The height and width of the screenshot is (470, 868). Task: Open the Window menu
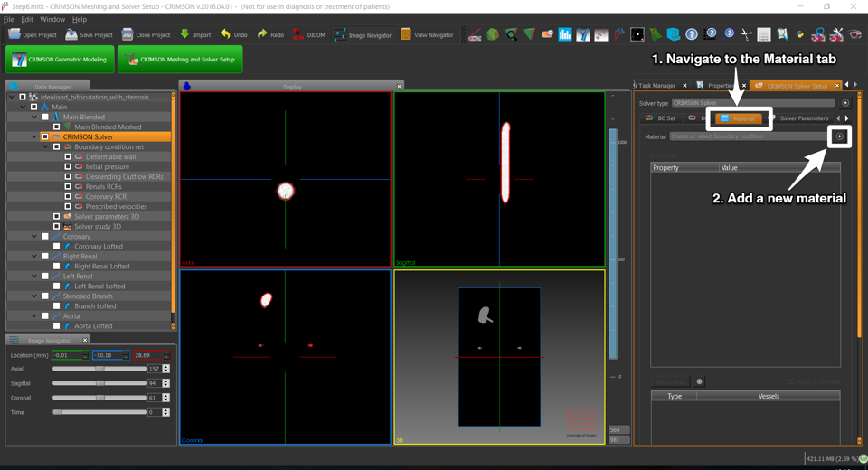pyautogui.click(x=52, y=19)
